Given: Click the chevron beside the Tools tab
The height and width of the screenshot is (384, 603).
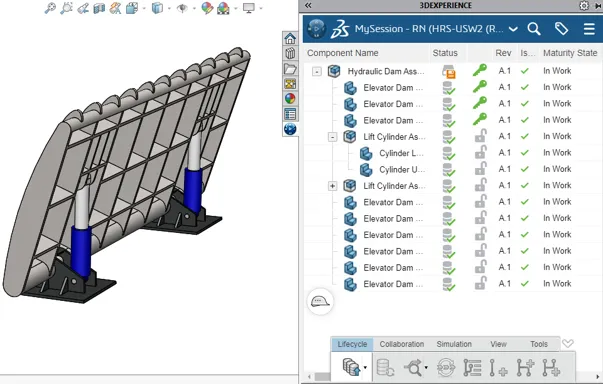Looking at the screenshot, I should pos(568,343).
